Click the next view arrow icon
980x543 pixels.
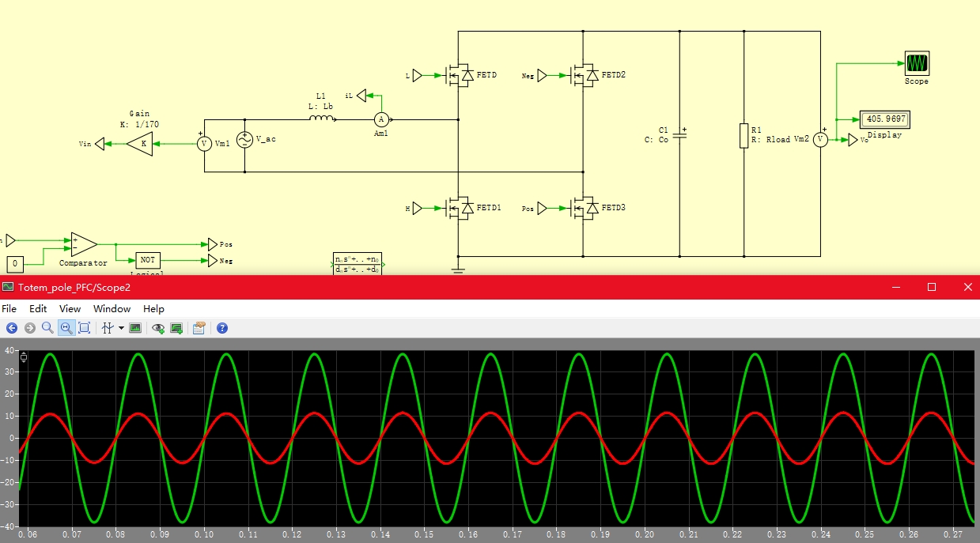[x=30, y=328]
